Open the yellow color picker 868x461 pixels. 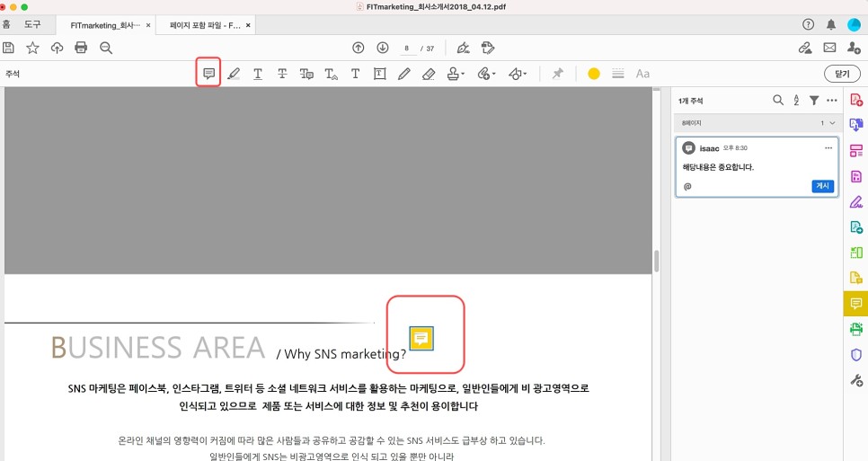[593, 74]
